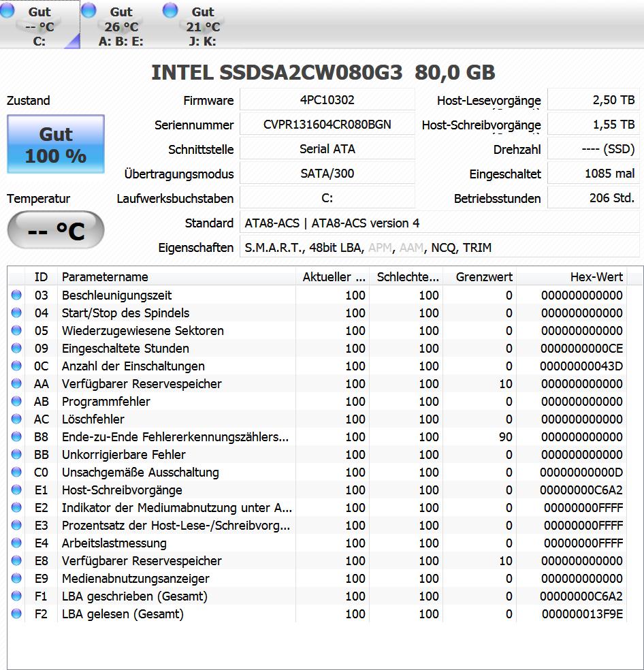Select the Wiederzugewiesene Sektoren parameter name
The height and width of the screenshot is (670, 644).
point(143,331)
